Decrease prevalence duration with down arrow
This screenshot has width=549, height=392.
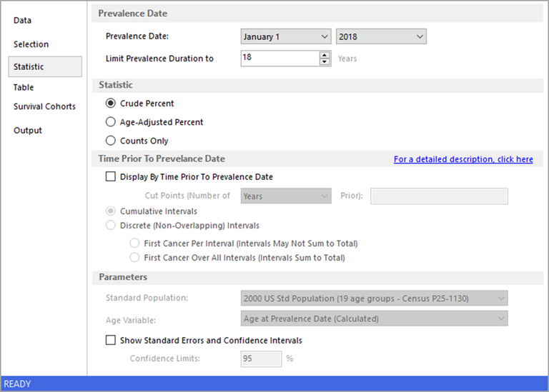coord(325,62)
